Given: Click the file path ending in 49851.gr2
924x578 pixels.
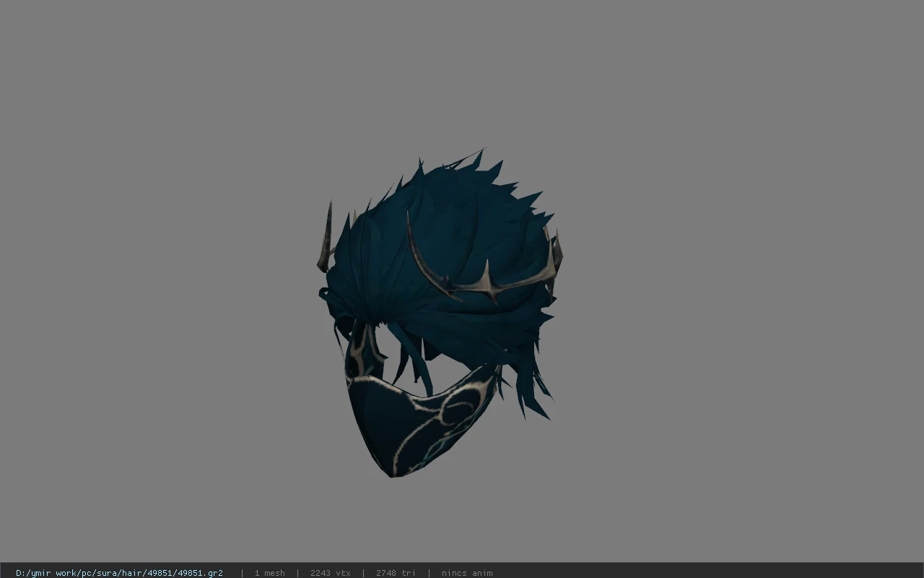Looking at the screenshot, I should [119, 573].
